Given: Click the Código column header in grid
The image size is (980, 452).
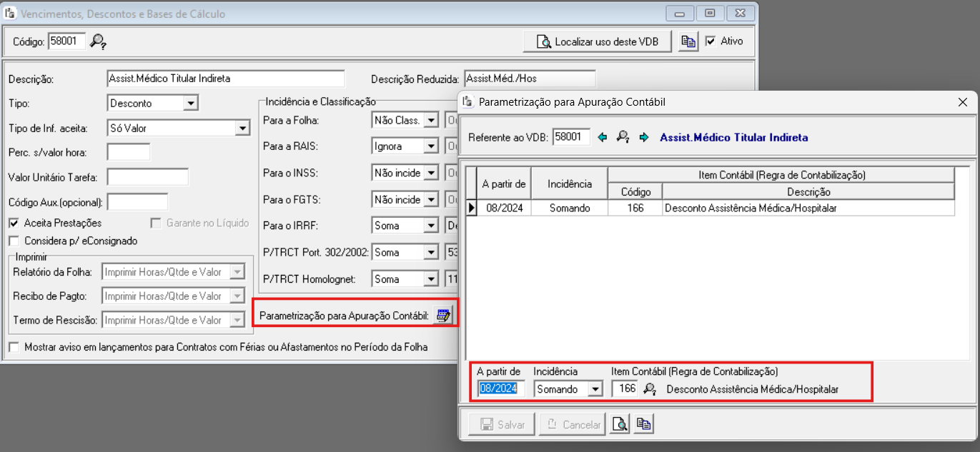Looking at the screenshot, I should (635, 191).
